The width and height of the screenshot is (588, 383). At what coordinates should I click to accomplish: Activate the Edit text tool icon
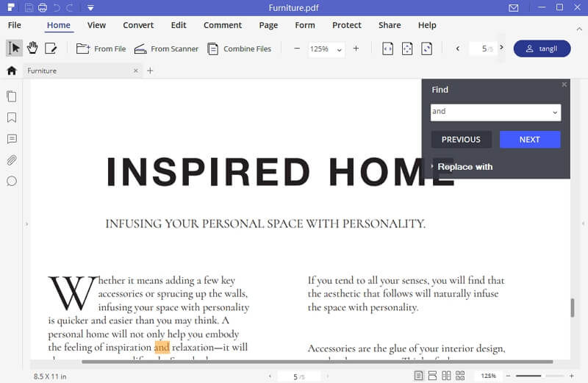(x=51, y=49)
